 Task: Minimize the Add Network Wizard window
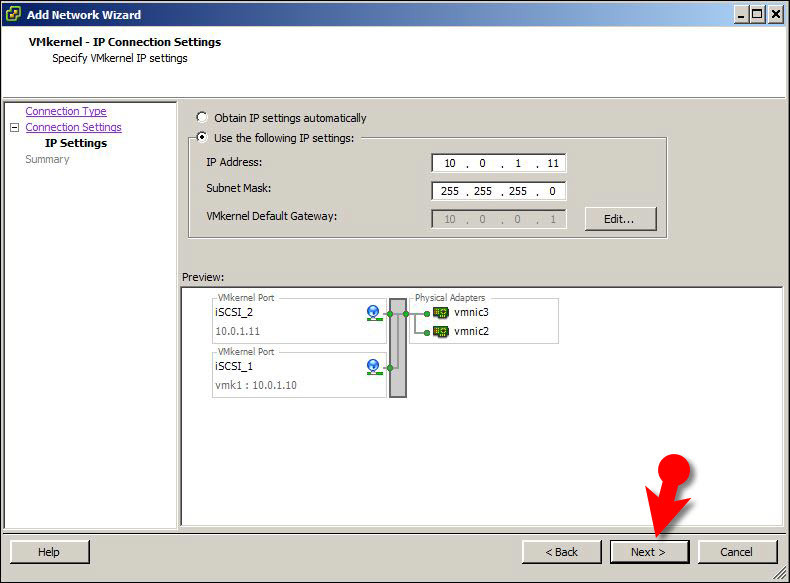[741, 14]
